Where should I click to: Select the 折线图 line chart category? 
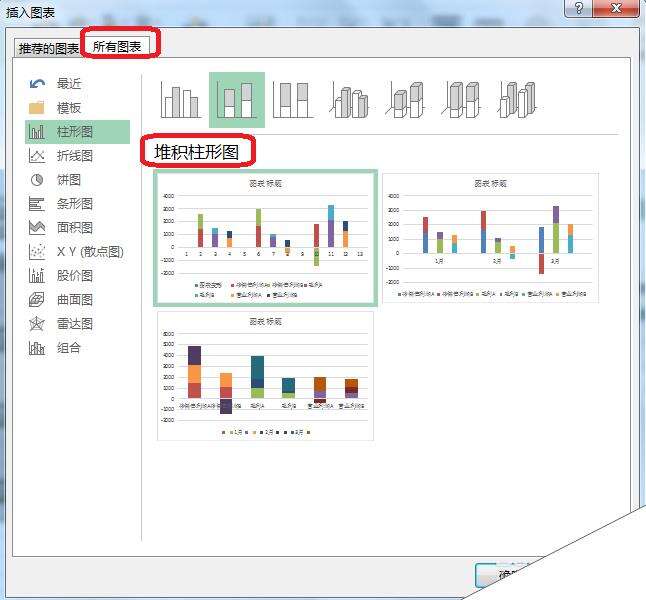click(77, 156)
